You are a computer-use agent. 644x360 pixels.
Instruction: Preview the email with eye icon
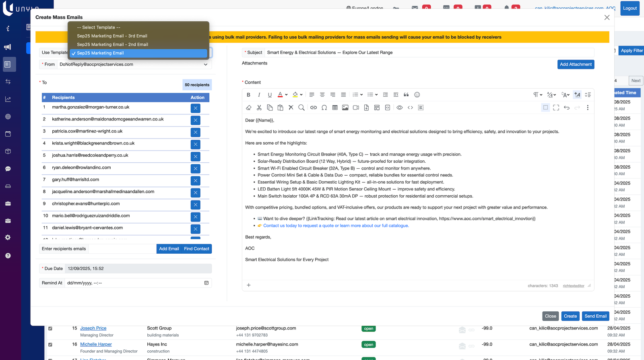click(x=399, y=108)
